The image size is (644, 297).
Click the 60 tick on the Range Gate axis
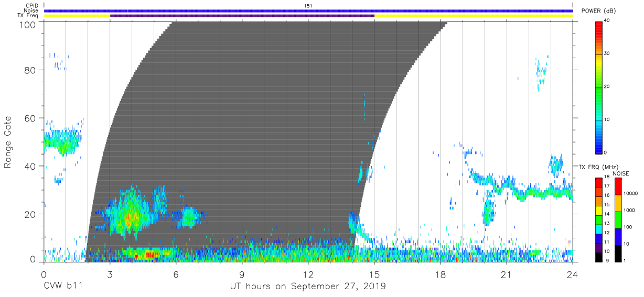click(x=30, y=118)
